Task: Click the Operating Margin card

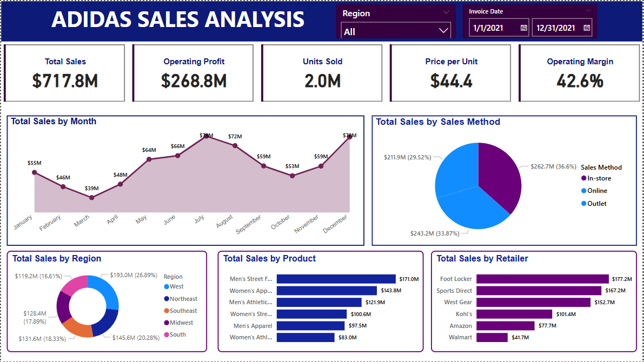Action: [x=580, y=73]
